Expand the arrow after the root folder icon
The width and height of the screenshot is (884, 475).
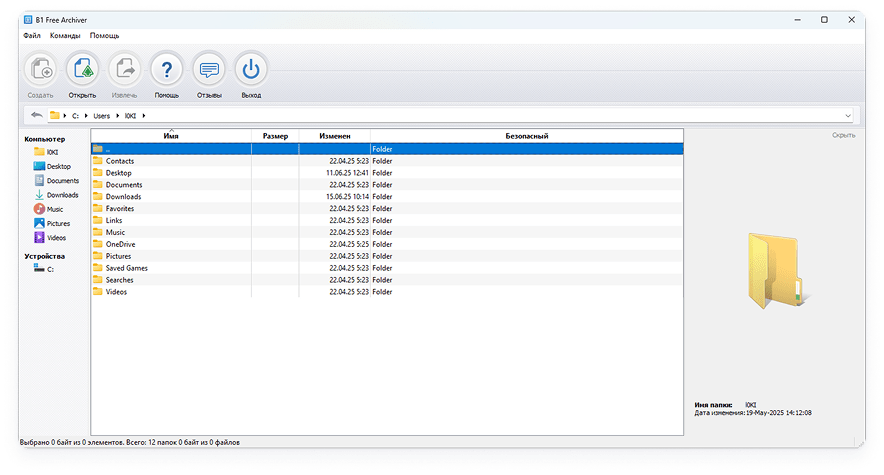point(65,116)
